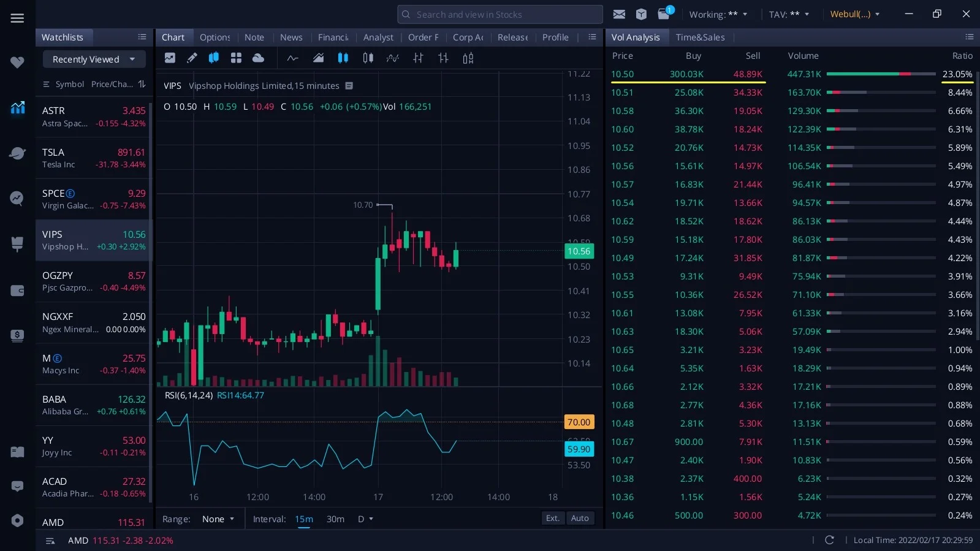Screen dimensions: 980x551
Task: Open the Vol Analysis panel list menu
Action: tap(969, 37)
